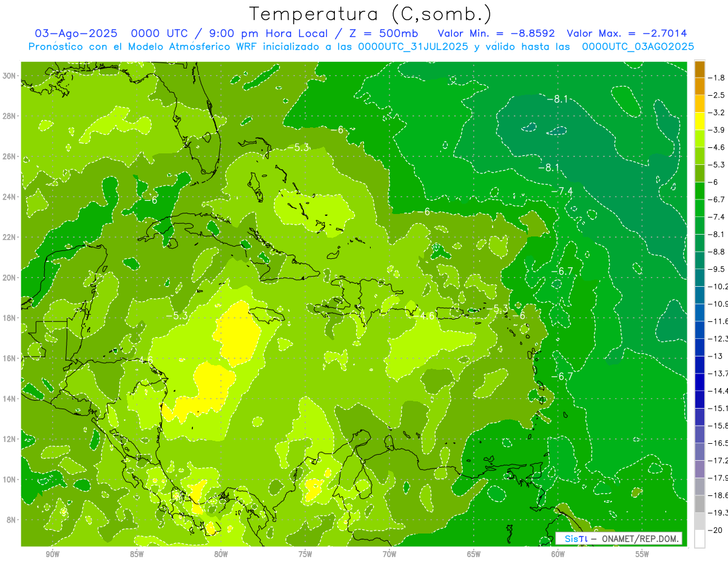
Task: Click the colorbar legend value '-1.8'
Action: coord(718,78)
